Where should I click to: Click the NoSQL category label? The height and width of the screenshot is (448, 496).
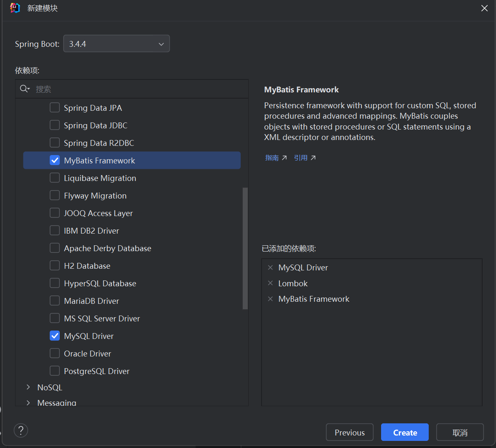50,387
